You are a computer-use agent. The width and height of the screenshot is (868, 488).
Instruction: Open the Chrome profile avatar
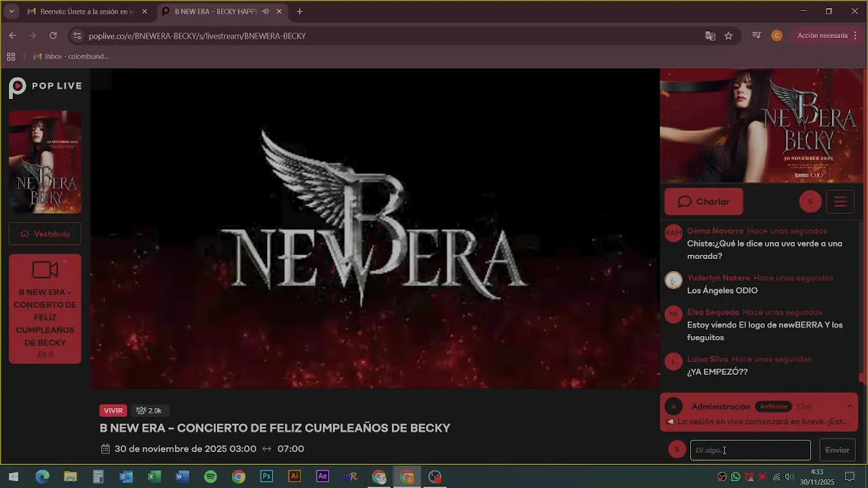coord(776,36)
